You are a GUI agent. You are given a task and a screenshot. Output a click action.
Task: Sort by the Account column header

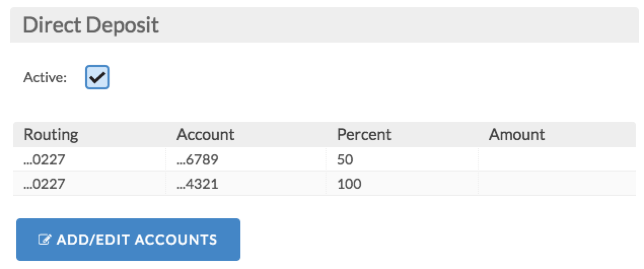[x=205, y=134]
